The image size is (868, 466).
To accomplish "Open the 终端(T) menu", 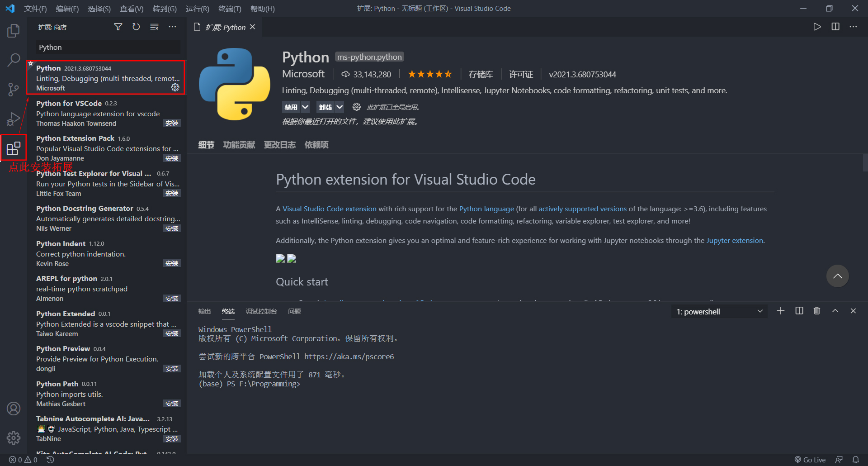I will 230,9.
